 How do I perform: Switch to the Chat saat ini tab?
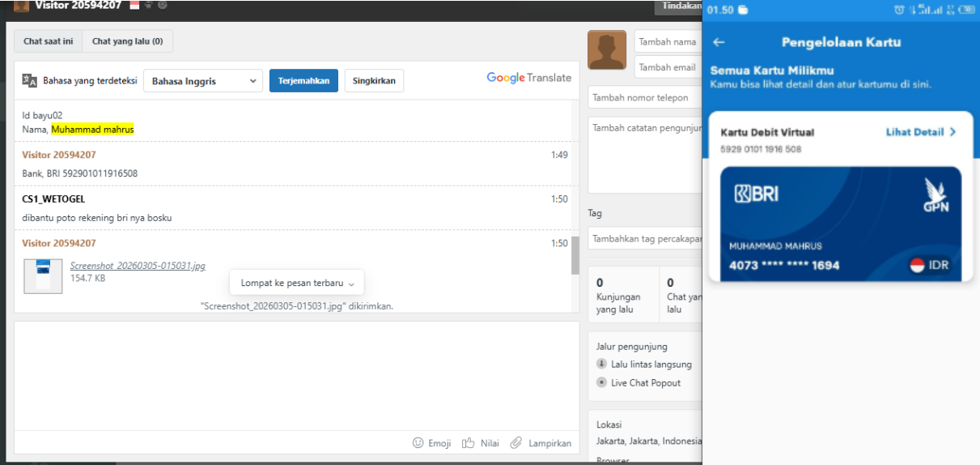[x=48, y=41]
